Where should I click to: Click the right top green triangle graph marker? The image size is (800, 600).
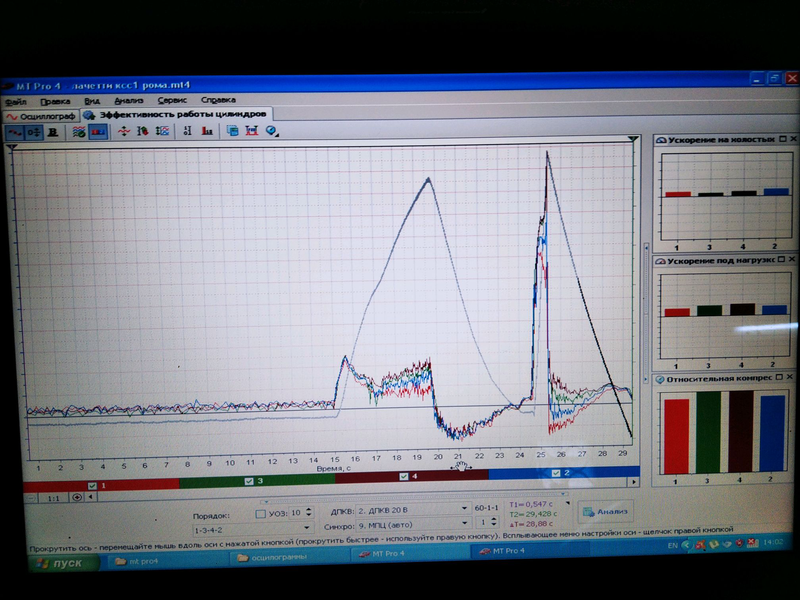633,139
